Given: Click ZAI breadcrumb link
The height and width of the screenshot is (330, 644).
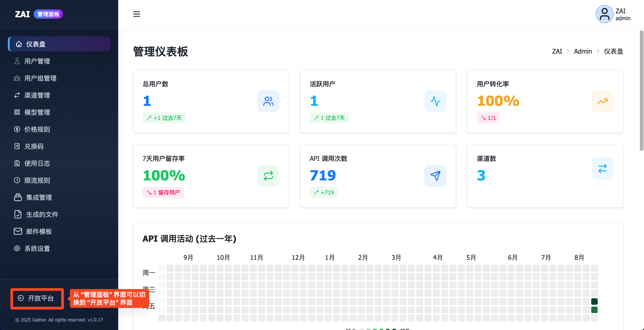Looking at the screenshot, I should [557, 51].
